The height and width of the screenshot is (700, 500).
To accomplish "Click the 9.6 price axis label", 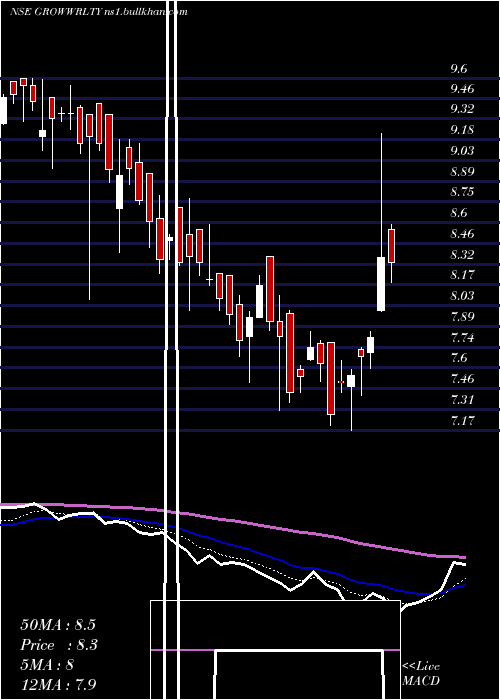I will [459, 69].
